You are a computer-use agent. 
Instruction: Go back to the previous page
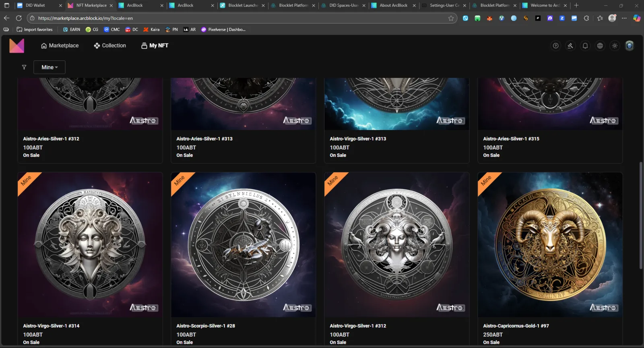[x=6, y=18]
